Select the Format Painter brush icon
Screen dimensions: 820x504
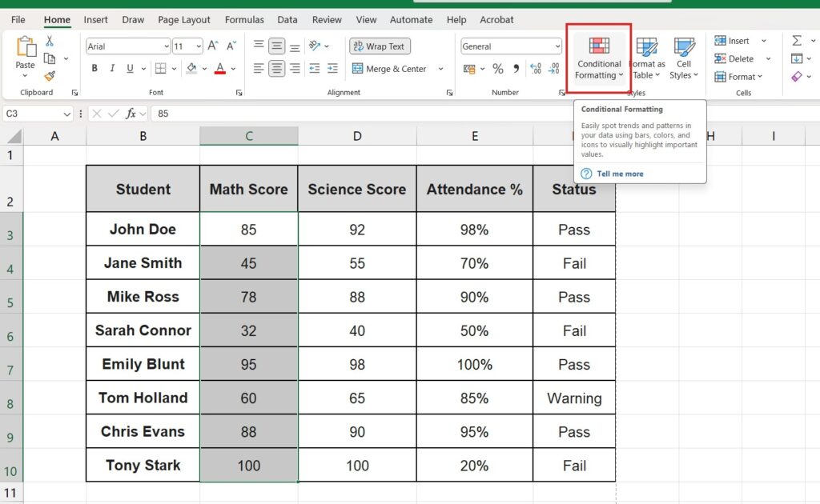(x=50, y=76)
